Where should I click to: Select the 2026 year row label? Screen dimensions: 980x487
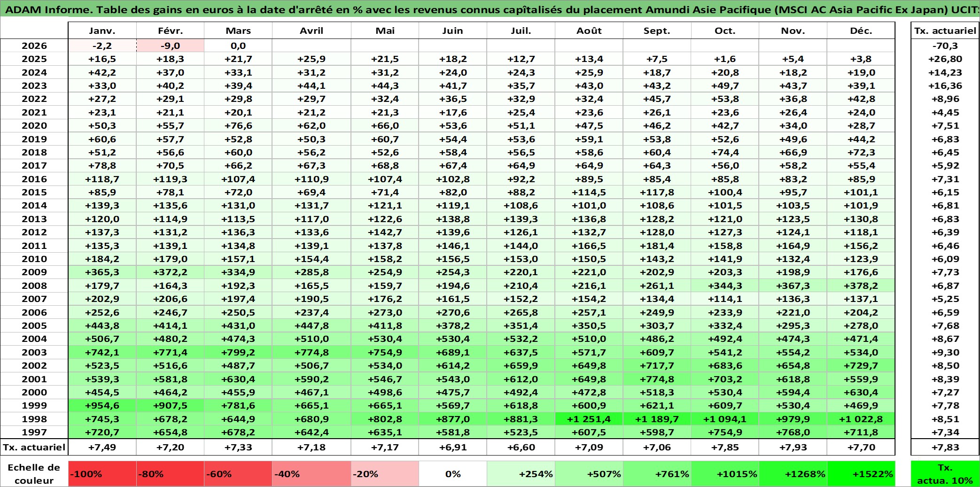tap(34, 46)
